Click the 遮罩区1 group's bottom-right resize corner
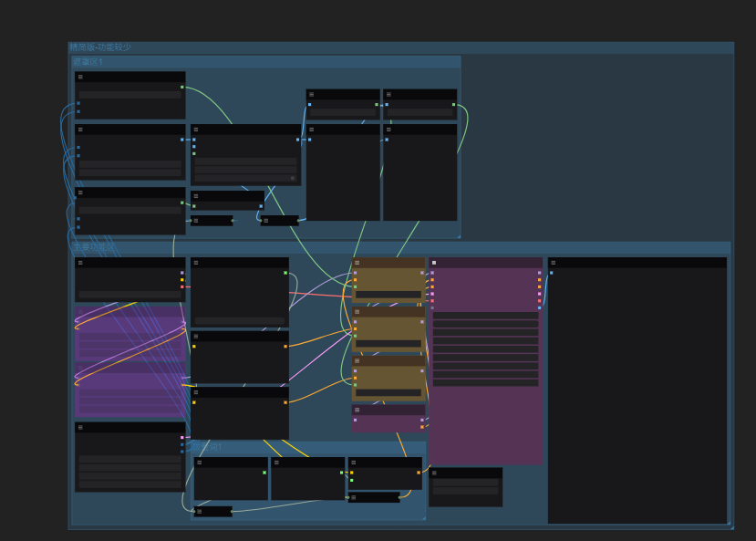This screenshot has height=541, width=756. point(459,235)
